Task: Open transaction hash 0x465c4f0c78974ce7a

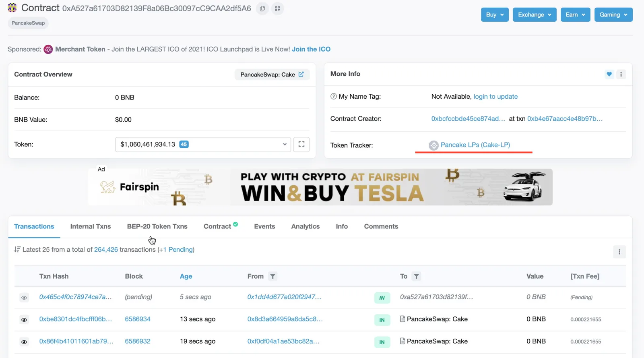Action: point(76,297)
